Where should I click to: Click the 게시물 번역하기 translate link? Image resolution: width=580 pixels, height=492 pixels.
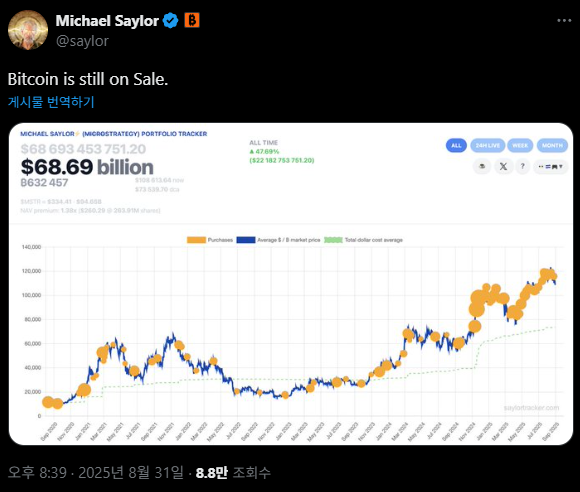tap(51, 102)
